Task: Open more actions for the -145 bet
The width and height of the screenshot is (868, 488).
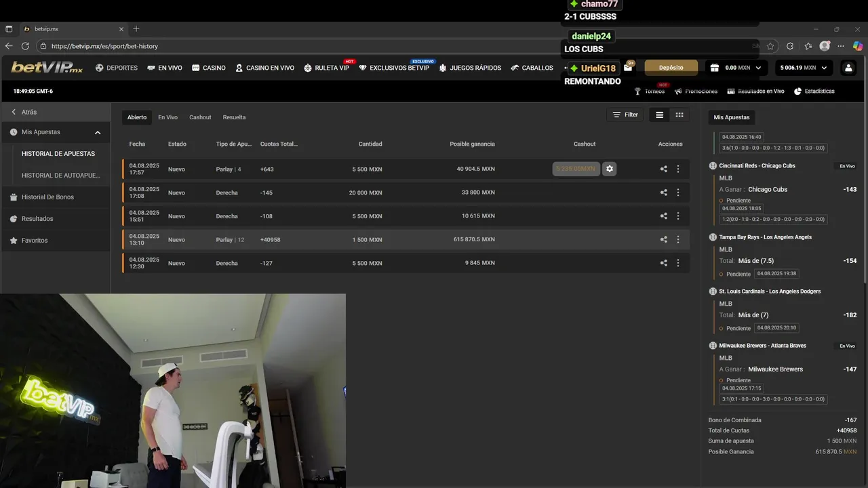Action: click(678, 192)
